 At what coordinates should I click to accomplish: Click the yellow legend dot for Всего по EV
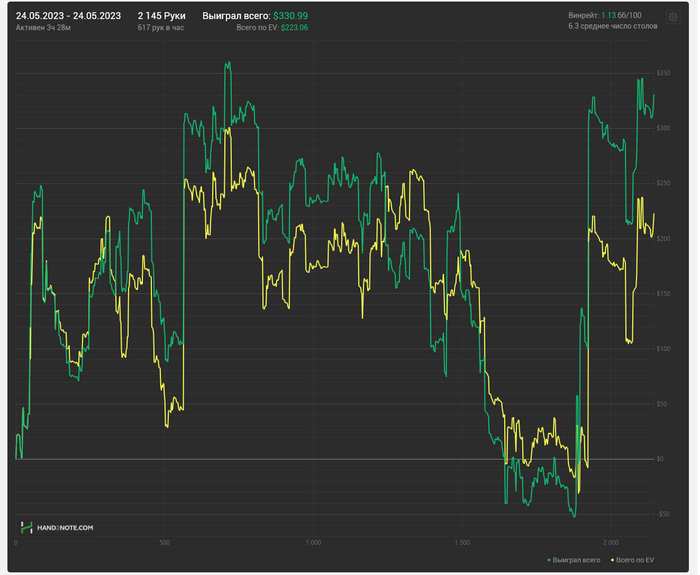[x=614, y=560]
